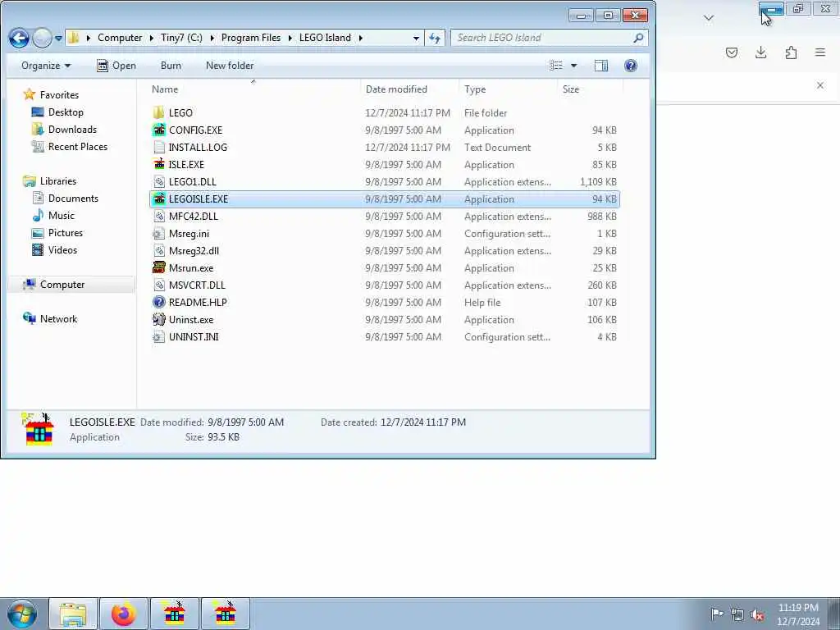
Task: Select the CONFIG.EXE file icon
Action: click(x=158, y=130)
